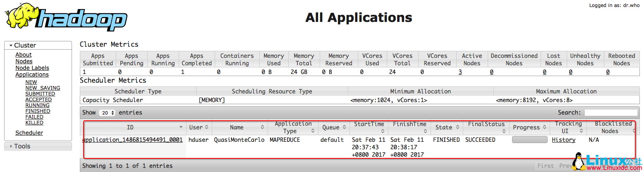Screen dimensions: 644x172
Task: Filter applications by FINISHED state
Action: (38, 111)
